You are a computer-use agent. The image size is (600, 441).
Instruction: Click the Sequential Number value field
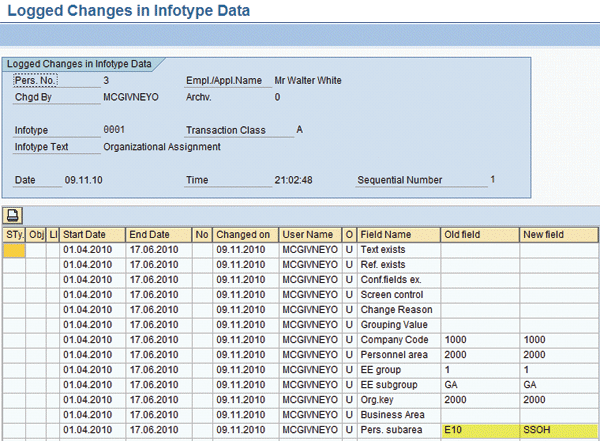493,181
